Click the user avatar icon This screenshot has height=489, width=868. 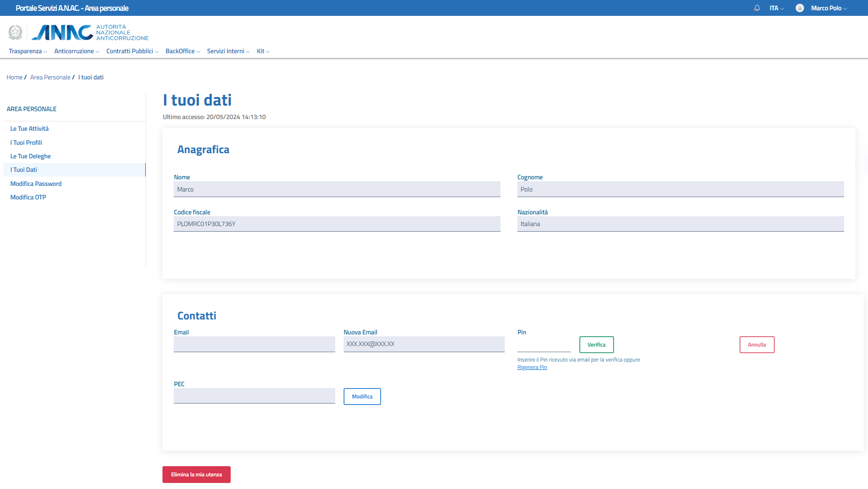tap(800, 8)
